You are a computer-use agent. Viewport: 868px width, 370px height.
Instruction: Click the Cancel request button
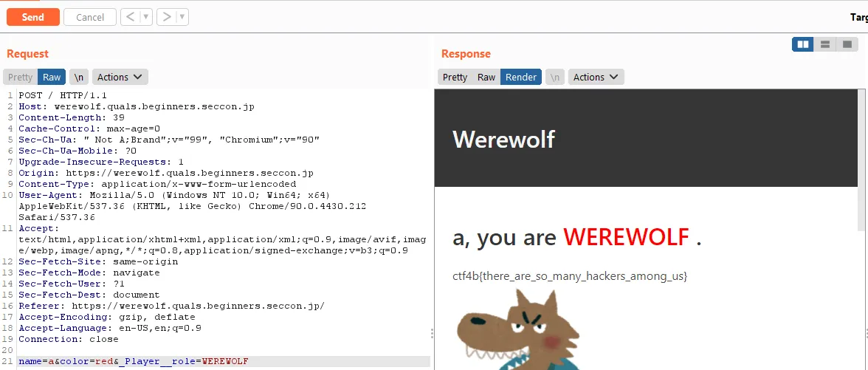[90, 17]
